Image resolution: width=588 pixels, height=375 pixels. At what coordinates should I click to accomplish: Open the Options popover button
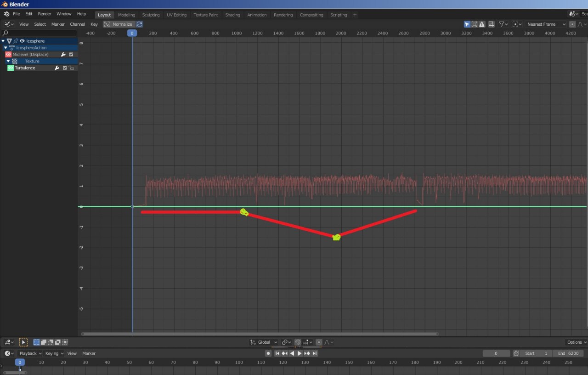[576, 342]
